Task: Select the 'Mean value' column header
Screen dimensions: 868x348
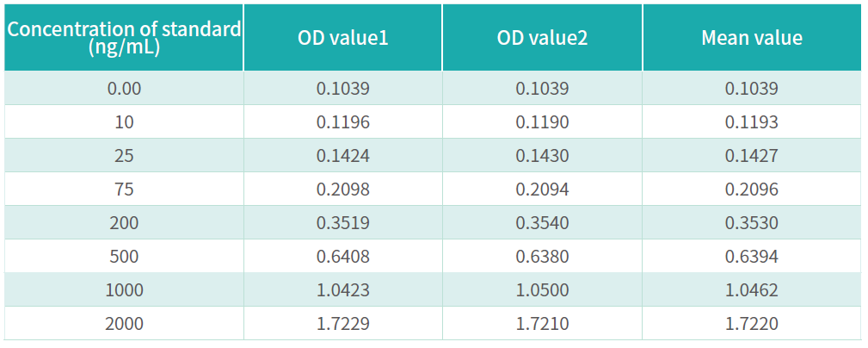Action: pos(752,38)
